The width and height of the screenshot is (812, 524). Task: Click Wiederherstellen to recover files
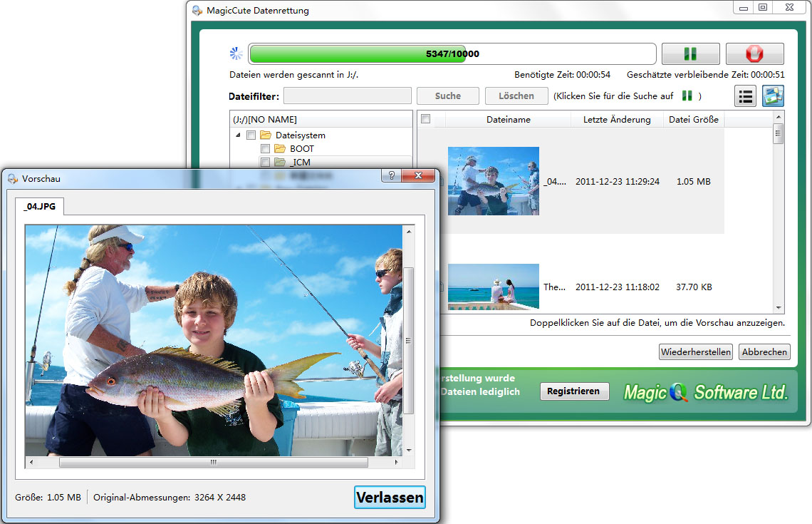[695, 351]
